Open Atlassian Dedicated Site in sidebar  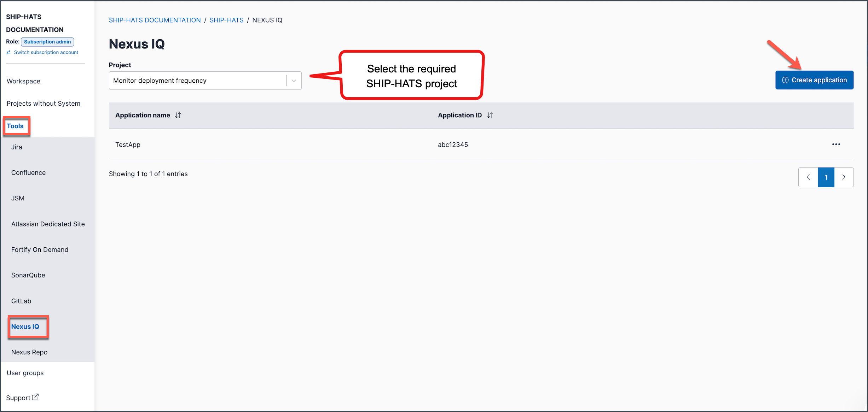[48, 224]
